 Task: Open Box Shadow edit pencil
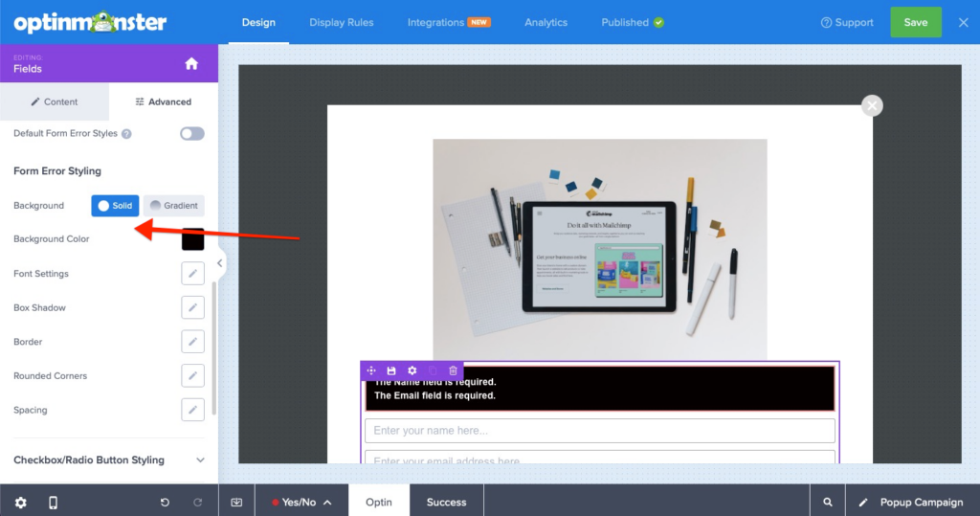(192, 307)
